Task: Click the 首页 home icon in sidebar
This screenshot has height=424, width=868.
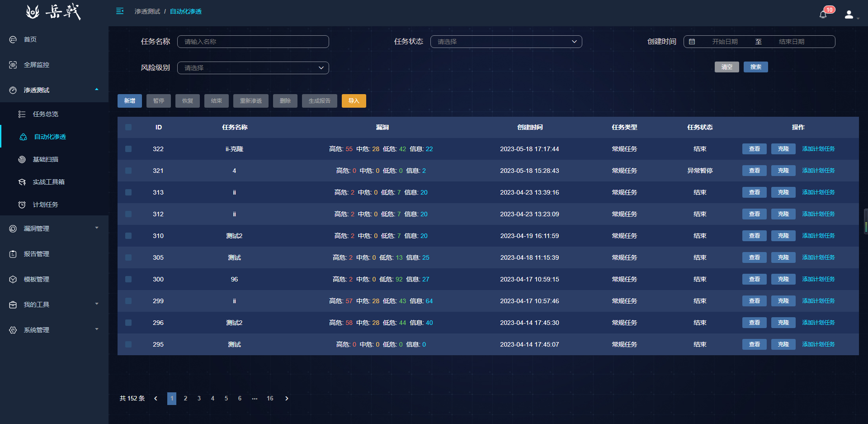Action: [x=13, y=40]
